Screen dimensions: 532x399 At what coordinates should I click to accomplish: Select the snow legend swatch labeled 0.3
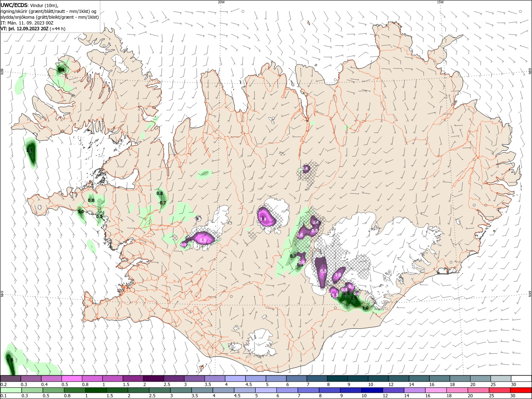click(x=31, y=378)
